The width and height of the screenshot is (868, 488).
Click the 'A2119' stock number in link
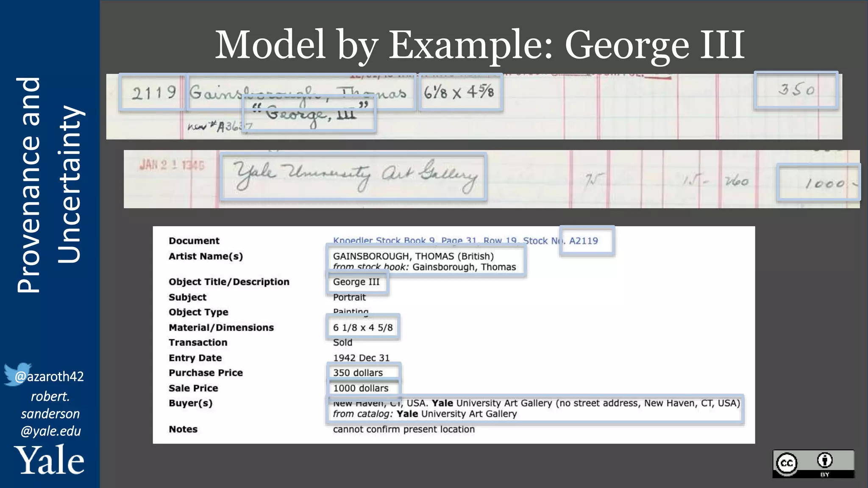click(583, 241)
